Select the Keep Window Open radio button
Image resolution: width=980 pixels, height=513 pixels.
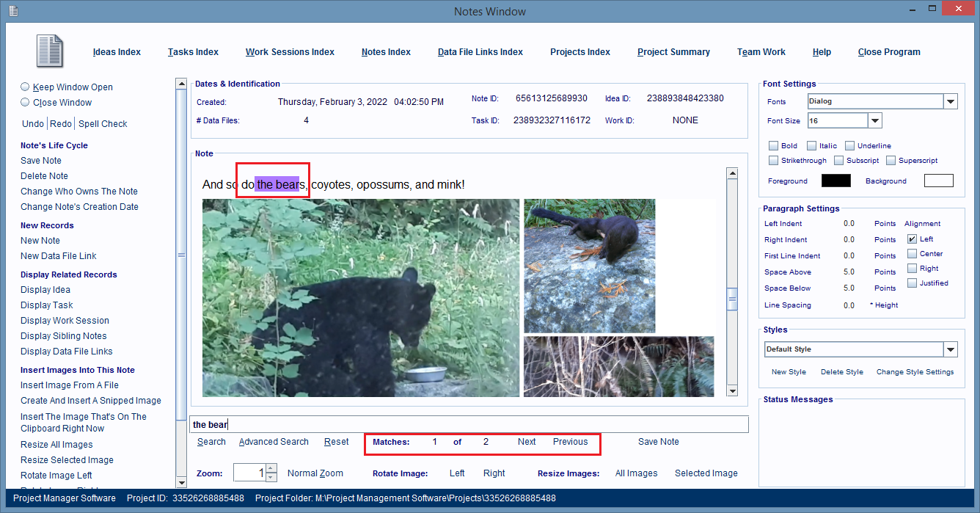(x=25, y=87)
